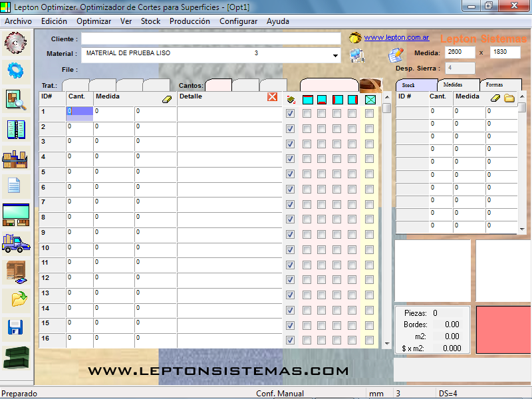532x399 pixels.
Task: Check the top edge checkbox in row 12
Action: pyautogui.click(x=307, y=280)
